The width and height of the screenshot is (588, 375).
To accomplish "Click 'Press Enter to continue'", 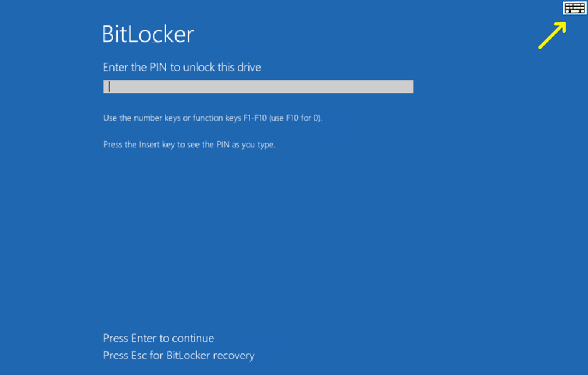I will click(x=158, y=338).
